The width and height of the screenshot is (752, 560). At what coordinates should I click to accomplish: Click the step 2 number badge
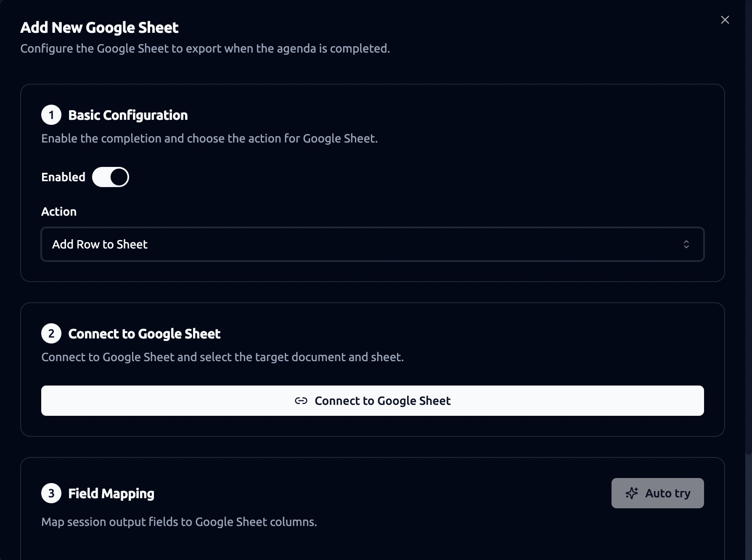pyautogui.click(x=51, y=333)
